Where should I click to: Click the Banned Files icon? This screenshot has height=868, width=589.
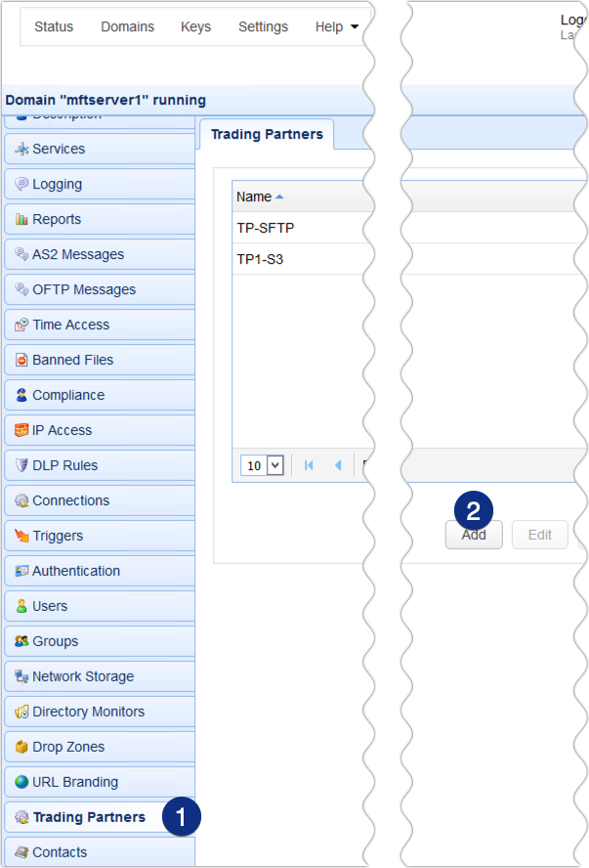click(x=21, y=361)
